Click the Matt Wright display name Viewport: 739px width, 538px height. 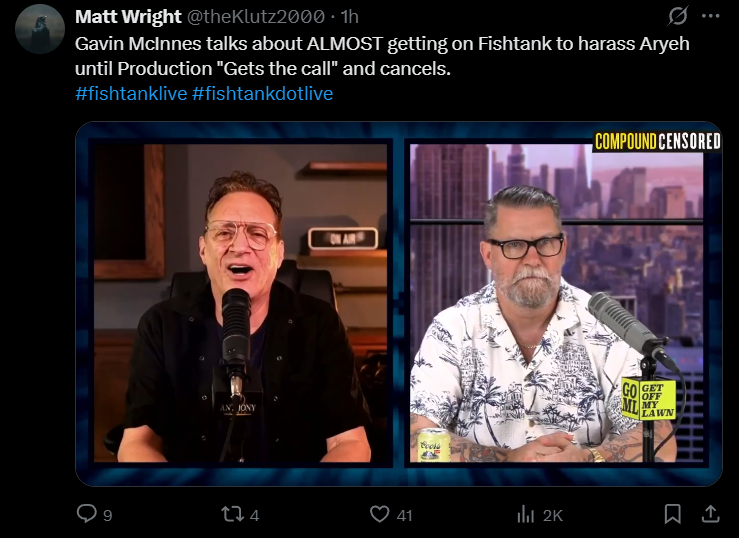pos(128,17)
